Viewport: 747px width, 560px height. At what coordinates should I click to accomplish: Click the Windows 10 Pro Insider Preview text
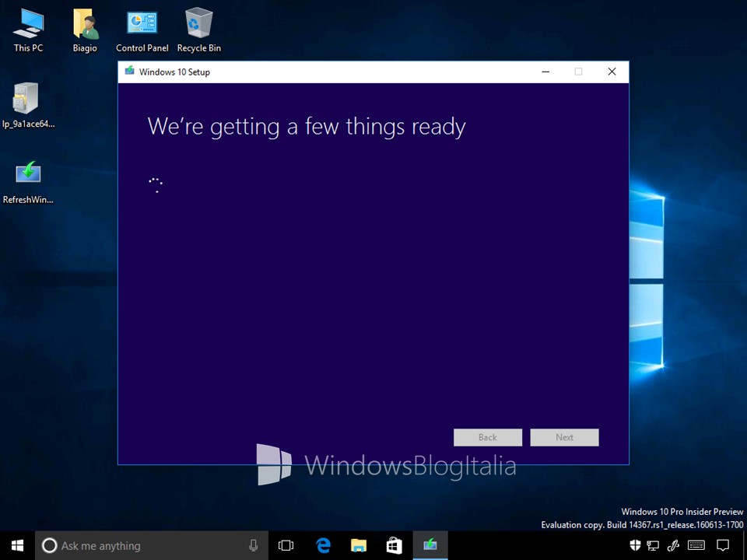(682, 512)
